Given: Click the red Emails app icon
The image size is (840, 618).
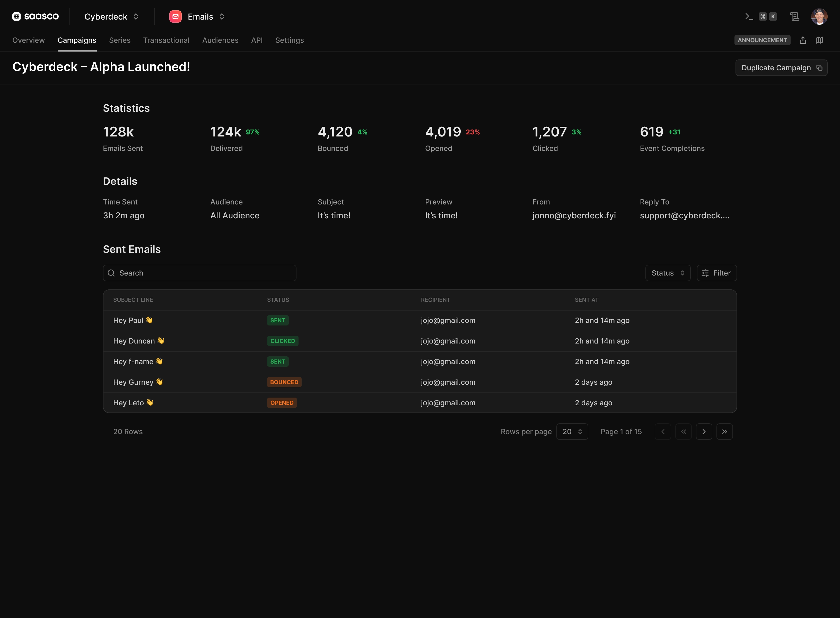Looking at the screenshot, I should click(175, 16).
